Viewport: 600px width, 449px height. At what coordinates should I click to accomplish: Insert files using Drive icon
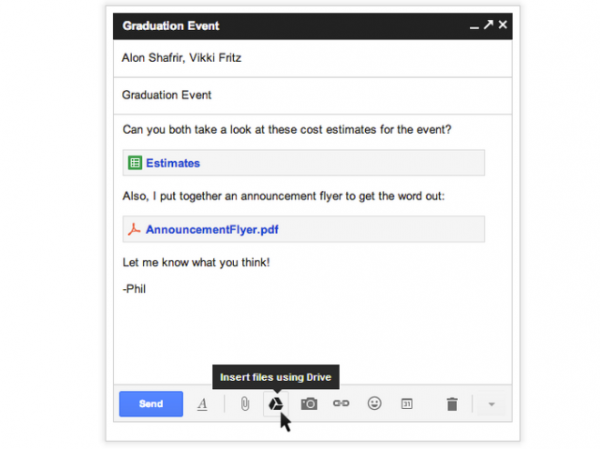pyautogui.click(x=275, y=403)
